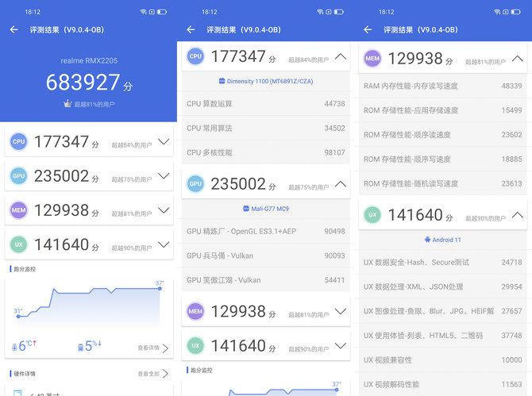The image size is (532, 396).
Task: Tap the back arrow in the middle screen
Action: coord(191,30)
